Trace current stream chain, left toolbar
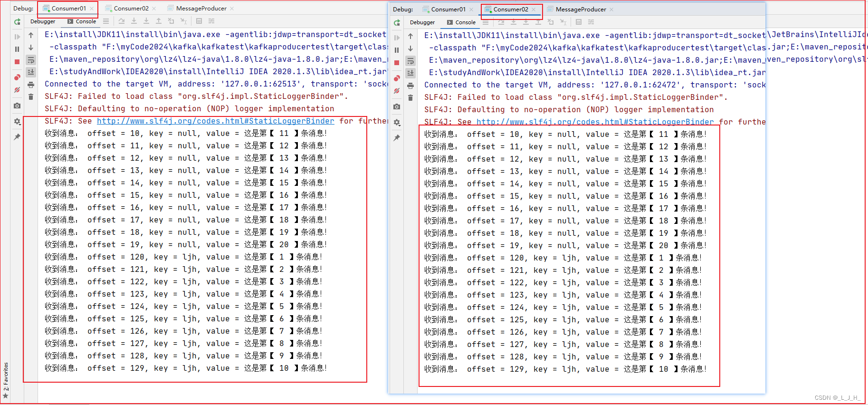Image resolution: width=868 pixels, height=405 pixels. 211,21
